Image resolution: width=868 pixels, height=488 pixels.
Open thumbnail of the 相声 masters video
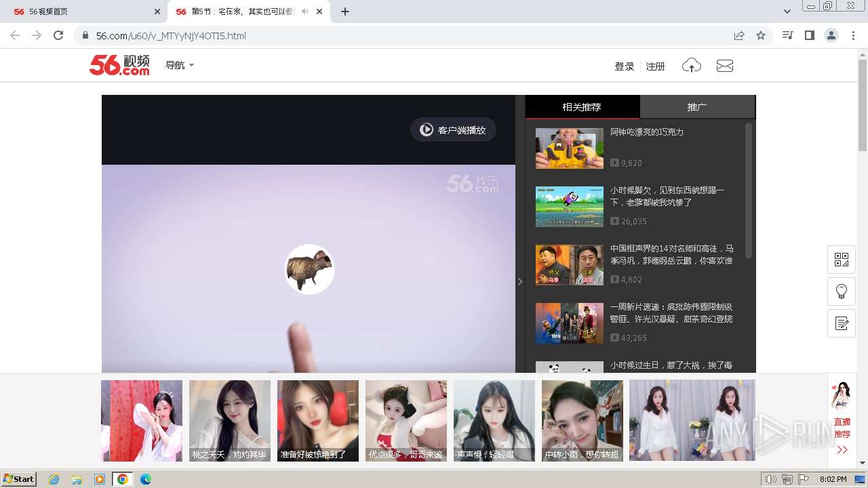pyautogui.click(x=570, y=265)
